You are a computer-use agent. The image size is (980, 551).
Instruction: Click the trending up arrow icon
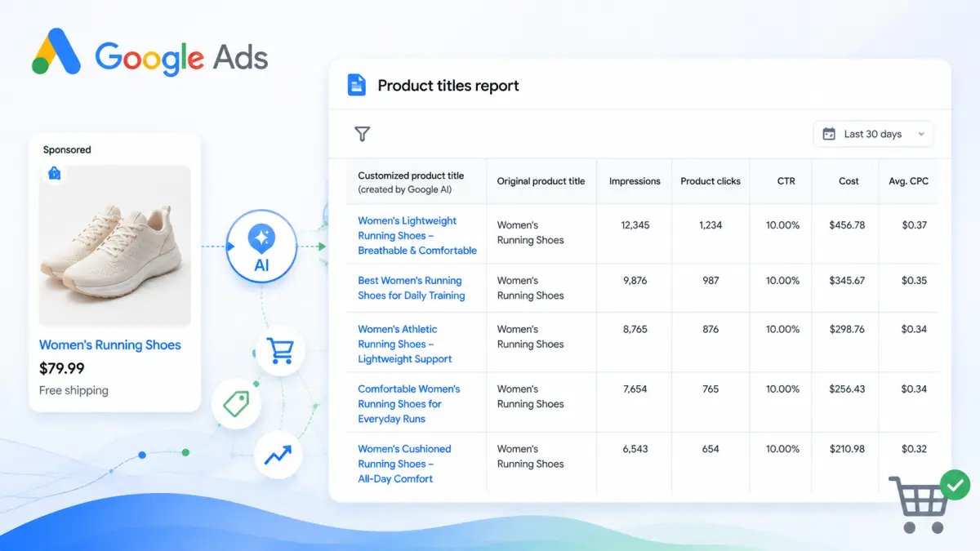pos(278,455)
